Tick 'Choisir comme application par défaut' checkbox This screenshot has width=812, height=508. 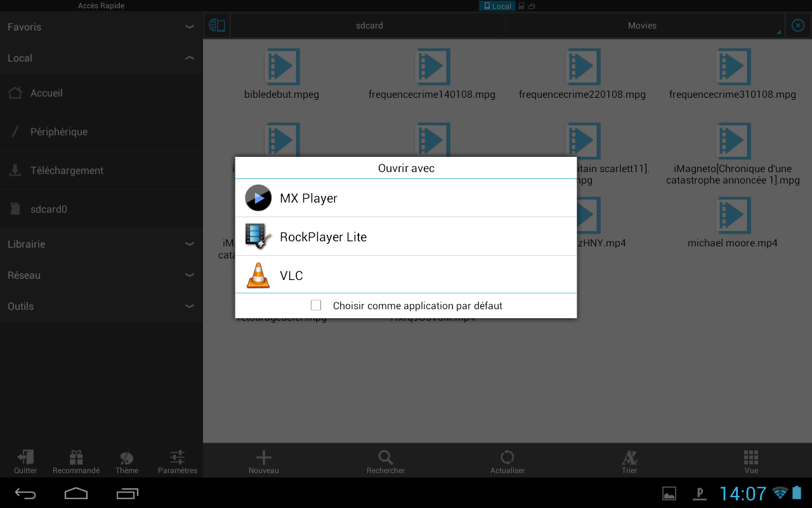316,305
